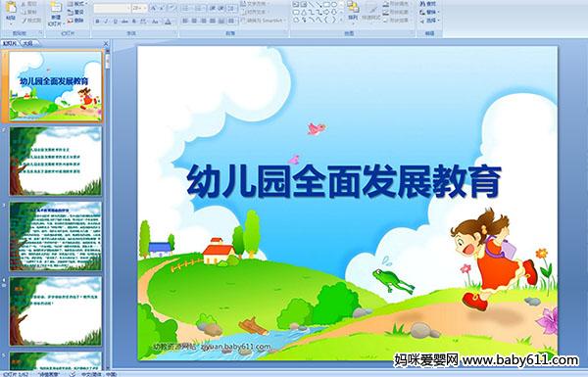
Task: Toggle Underline formatting
Action: pyautogui.click(x=115, y=22)
